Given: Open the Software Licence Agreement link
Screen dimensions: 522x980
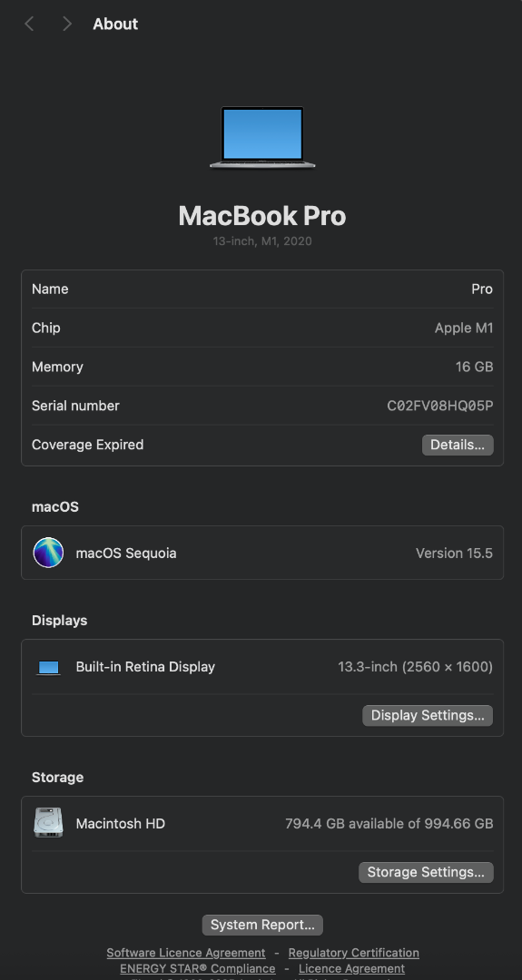Looking at the screenshot, I should tap(186, 953).
